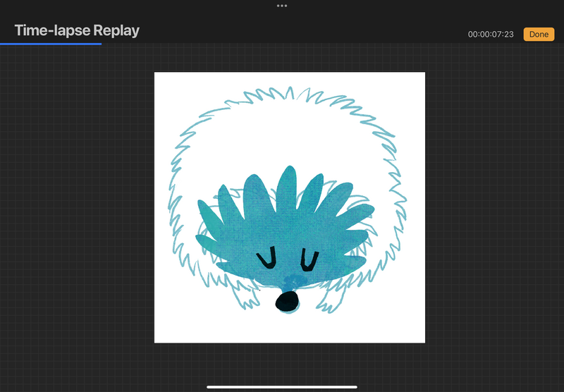The image size is (564, 392).
Task: Click the 00:00:07:23 timestamp
Action: (491, 35)
